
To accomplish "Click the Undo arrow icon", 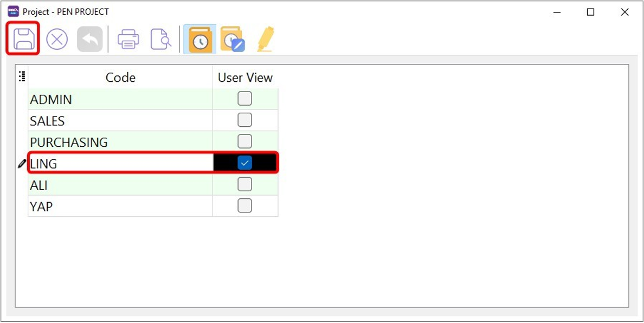I will coord(89,38).
